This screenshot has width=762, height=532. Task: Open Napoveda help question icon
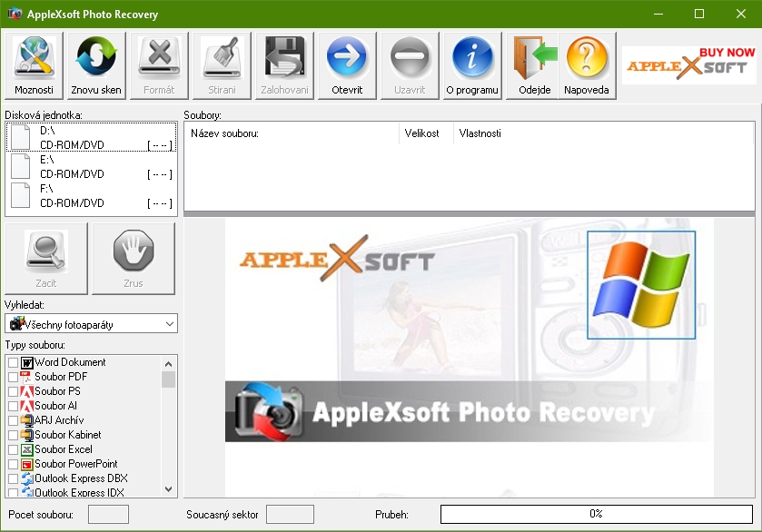click(587, 65)
